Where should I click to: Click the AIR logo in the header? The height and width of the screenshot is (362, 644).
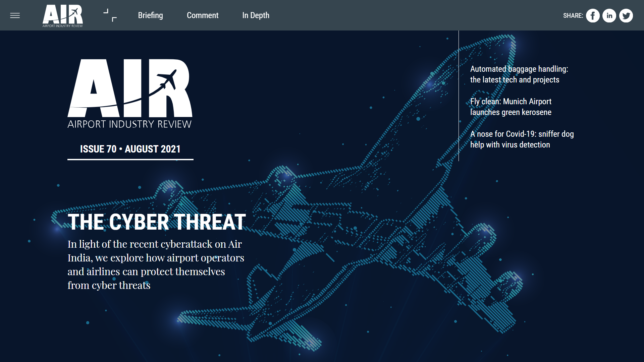63,15
